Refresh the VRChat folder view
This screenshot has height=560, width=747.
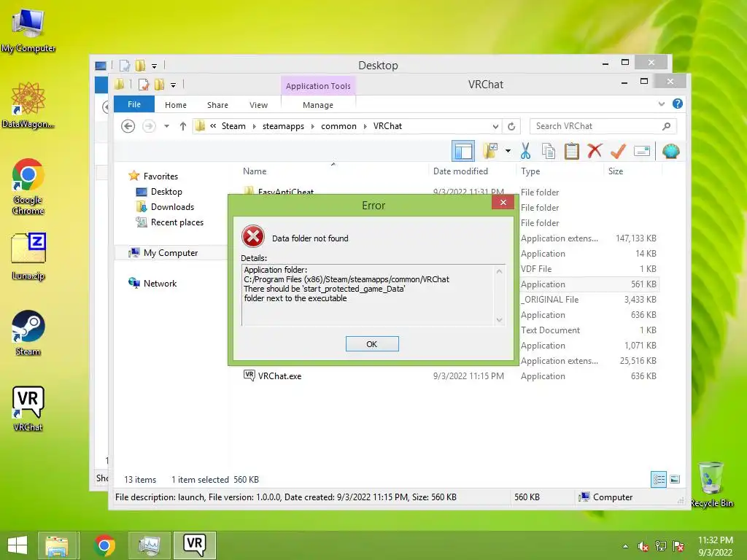511,126
